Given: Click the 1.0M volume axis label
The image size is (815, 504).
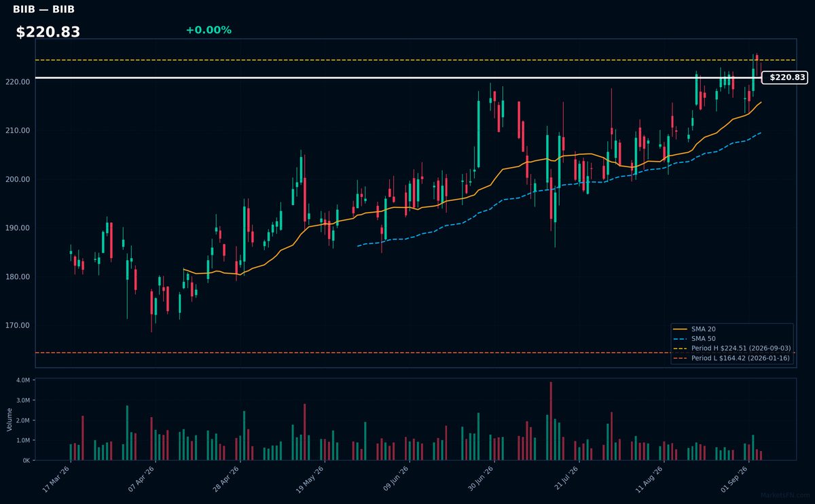Looking at the screenshot, I should pos(23,440).
